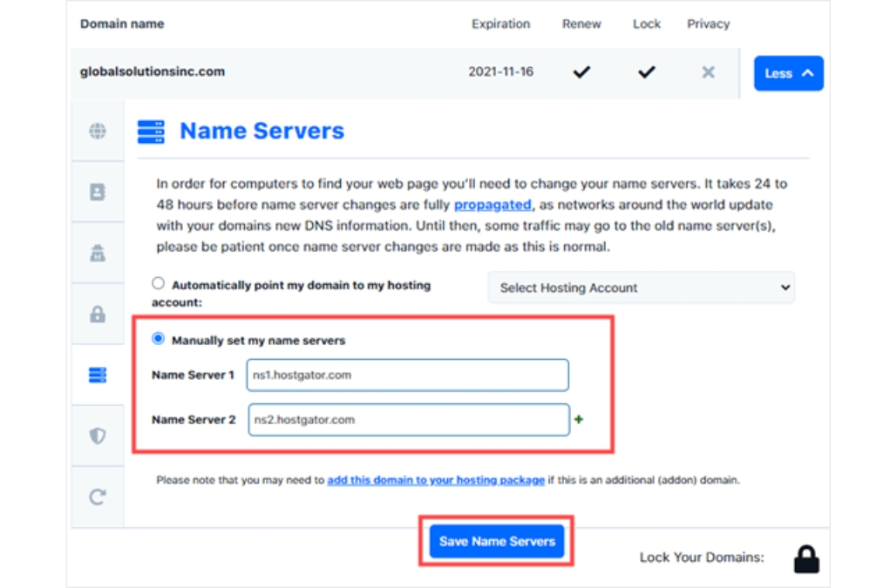This screenshot has width=883, height=588.
Task: Click the Domain name column header
Action: (x=122, y=24)
